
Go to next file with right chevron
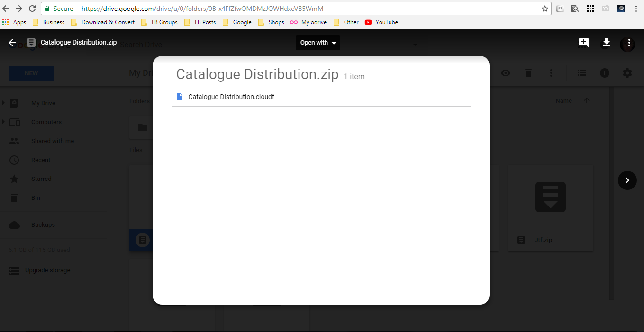627,180
